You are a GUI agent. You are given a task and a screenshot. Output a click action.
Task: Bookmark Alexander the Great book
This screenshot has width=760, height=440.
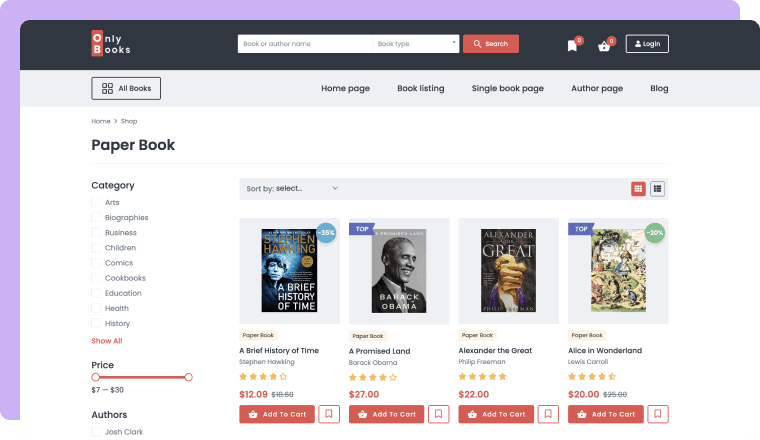point(548,414)
